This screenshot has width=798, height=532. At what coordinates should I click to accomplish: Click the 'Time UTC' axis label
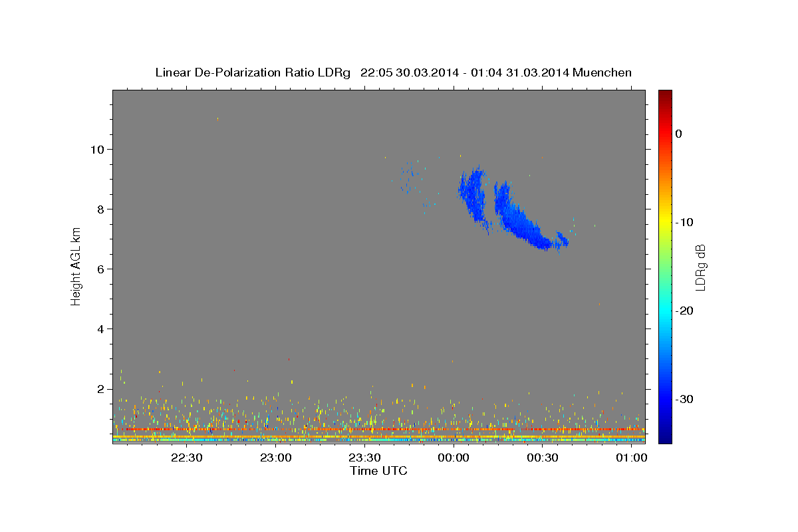[378, 471]
